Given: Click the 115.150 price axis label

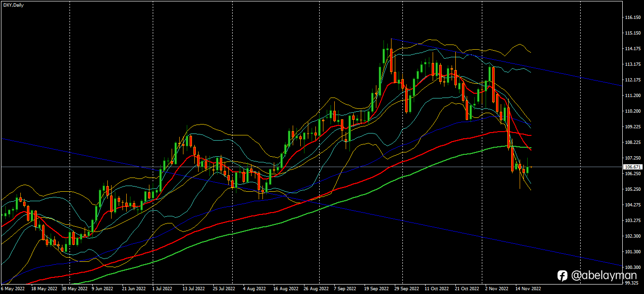Looking at the screenshot, I should point(633,33).
